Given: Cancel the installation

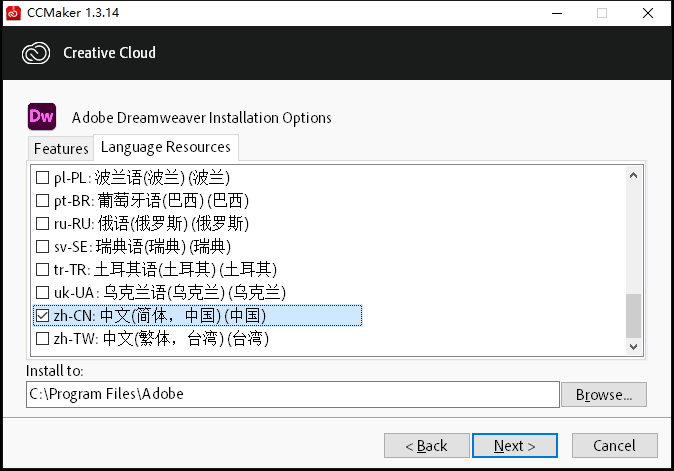Looking at the screenshot, I should [x=614, y=446].
